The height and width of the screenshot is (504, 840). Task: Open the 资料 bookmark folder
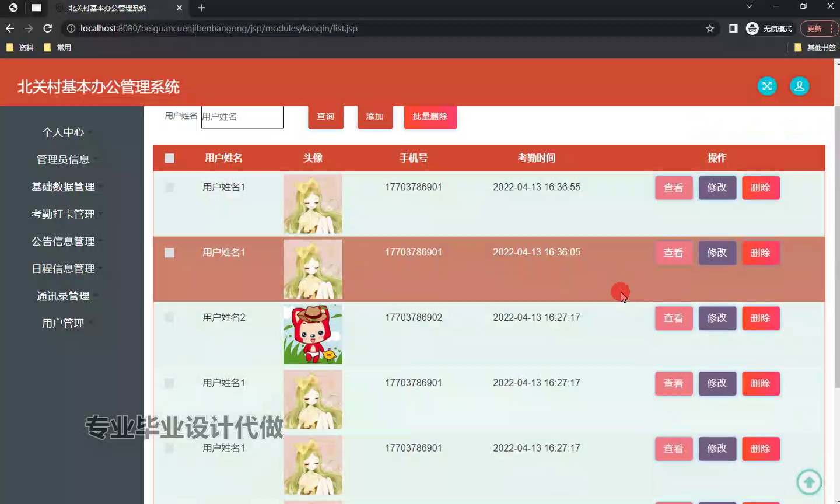(20, 48)
